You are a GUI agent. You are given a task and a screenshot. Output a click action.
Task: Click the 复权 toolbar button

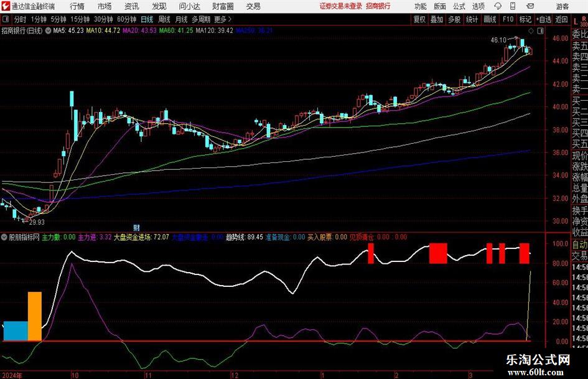click(x=419, y=19)
